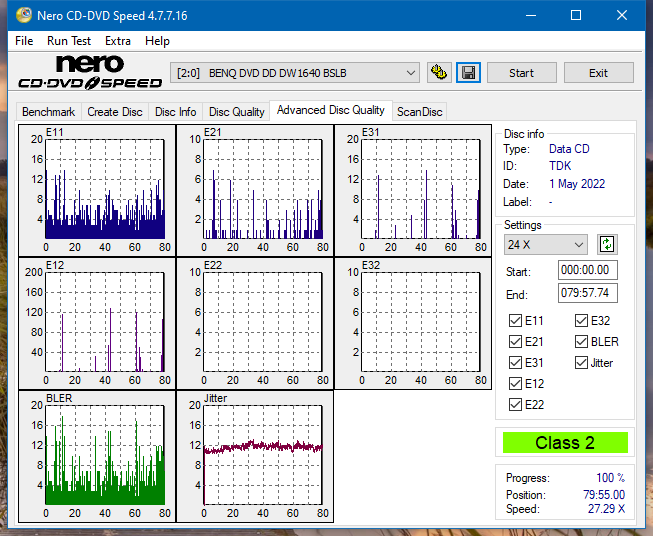Maximize the Nero CD-DVD Speed window
This screenshot has width=653, height=536.
576,15
